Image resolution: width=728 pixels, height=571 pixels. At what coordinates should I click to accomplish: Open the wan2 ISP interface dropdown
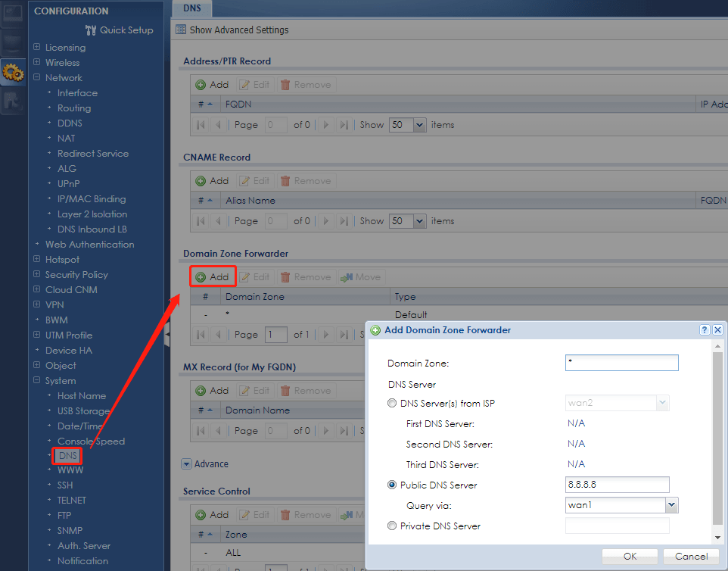click(662, 403)
